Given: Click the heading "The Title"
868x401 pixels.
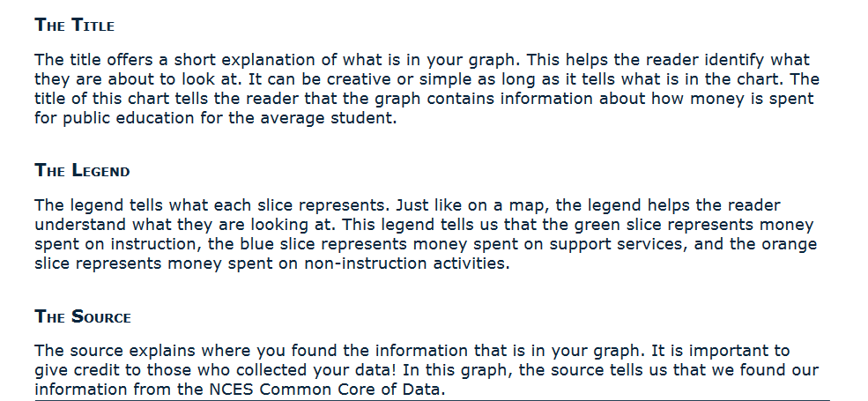Looking at the screenshot, I should [75, 25].
